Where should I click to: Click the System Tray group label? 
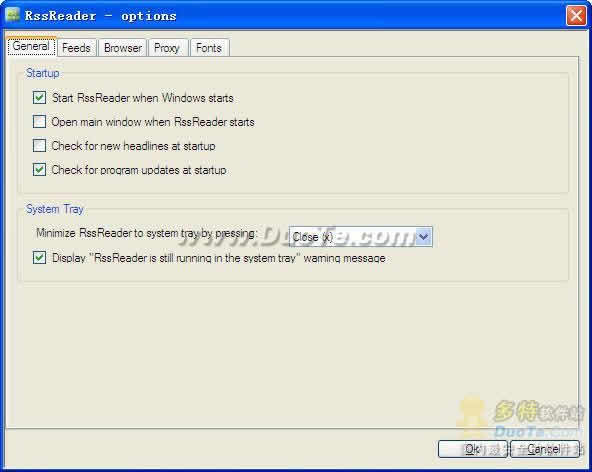click(55, 209)
